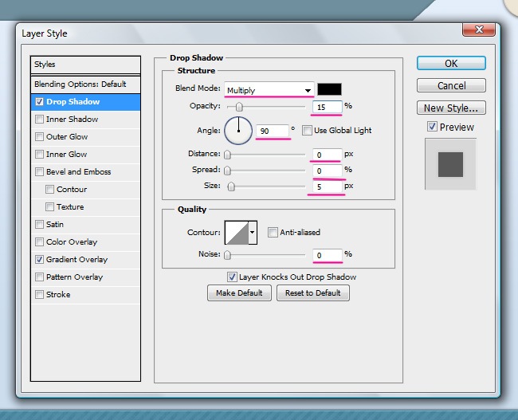Image resolution: width=518 pixels, height=420 pixels.
Task: Open the Blend Mode dropdown
Action: tap(269, 89)
